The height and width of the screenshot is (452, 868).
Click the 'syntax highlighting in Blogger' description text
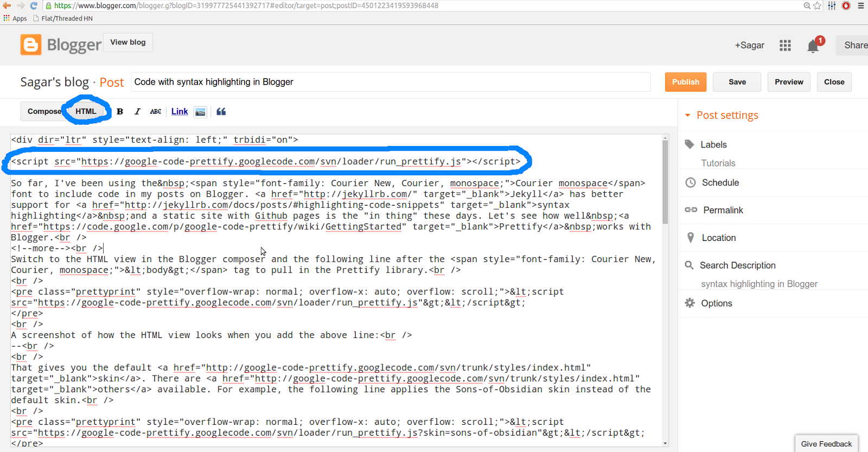point(759,284)
